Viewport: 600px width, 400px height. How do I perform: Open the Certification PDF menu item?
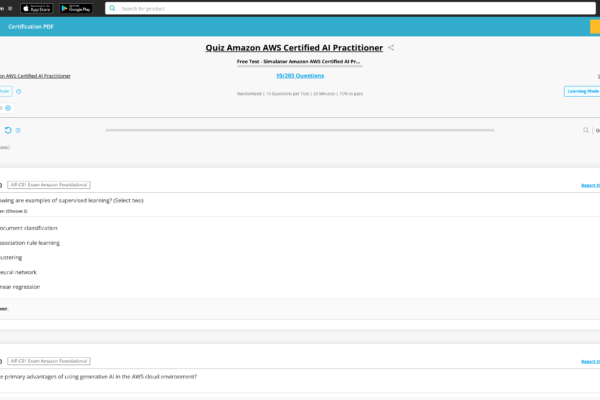pyautogui.click(x=30, y=26)
